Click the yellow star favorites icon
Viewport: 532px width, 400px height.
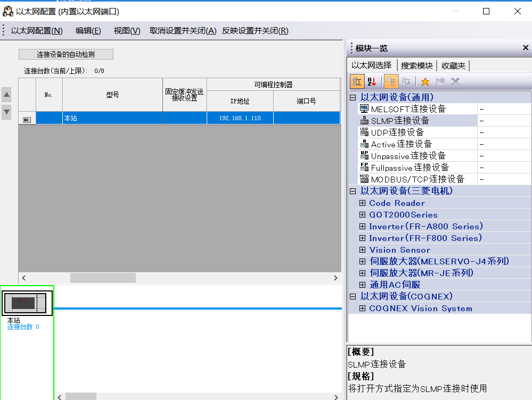(x=425, y=81)
